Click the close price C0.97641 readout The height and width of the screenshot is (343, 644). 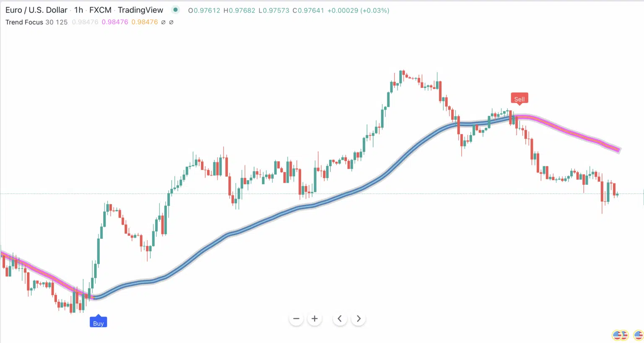[308, 10]
